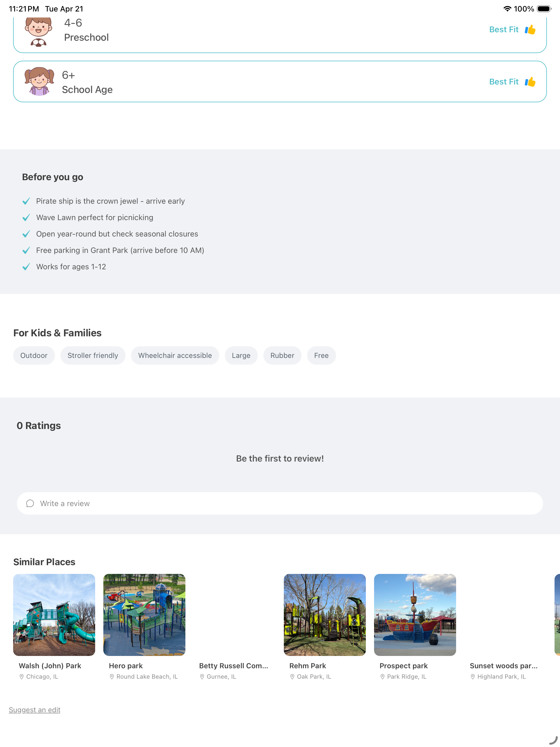This screenshot has width=560, height=747.
Task: Select the Large tag chip
Action: 241,355
